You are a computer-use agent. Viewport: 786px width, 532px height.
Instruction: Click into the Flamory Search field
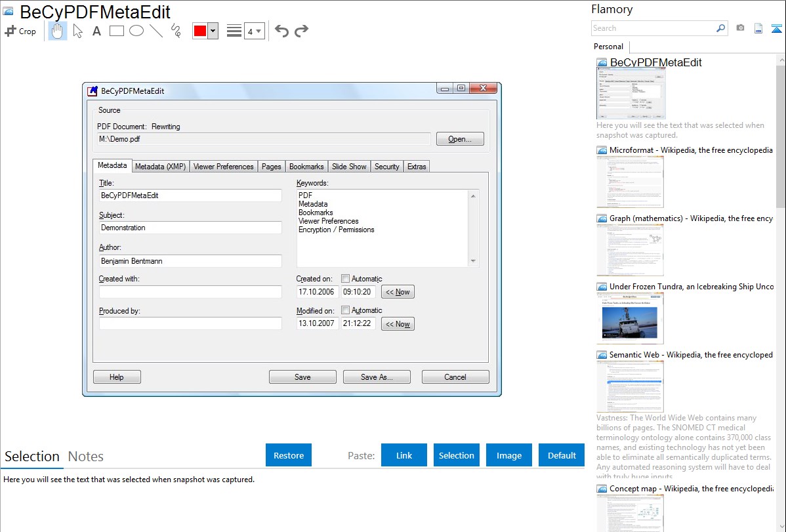(x=653, y=28)
